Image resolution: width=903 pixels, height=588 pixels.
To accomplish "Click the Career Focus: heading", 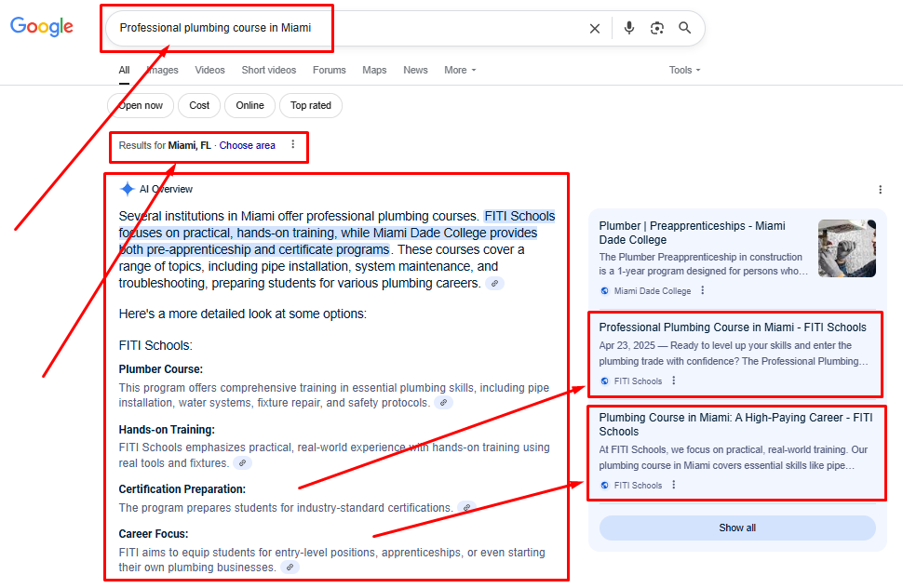I will pyautogui.click(x=154, y=534).
